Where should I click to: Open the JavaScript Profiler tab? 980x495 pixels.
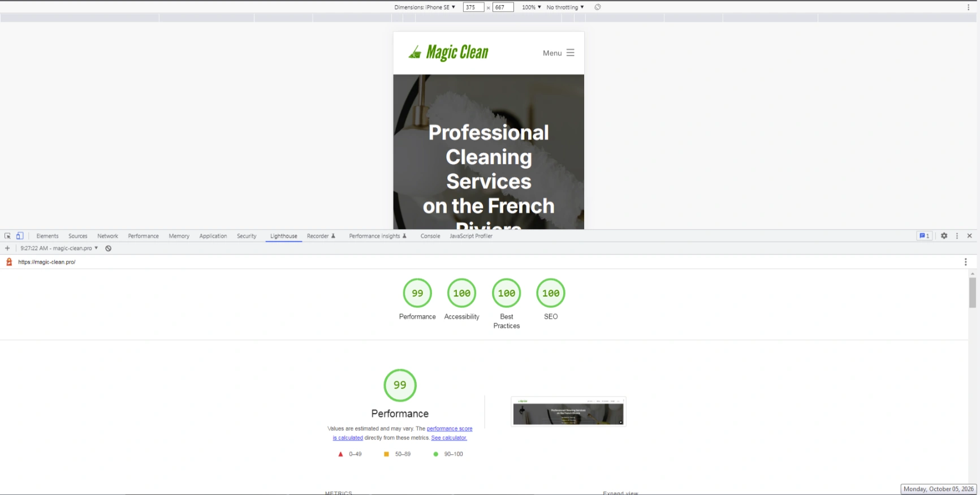[x=471, y=236]
